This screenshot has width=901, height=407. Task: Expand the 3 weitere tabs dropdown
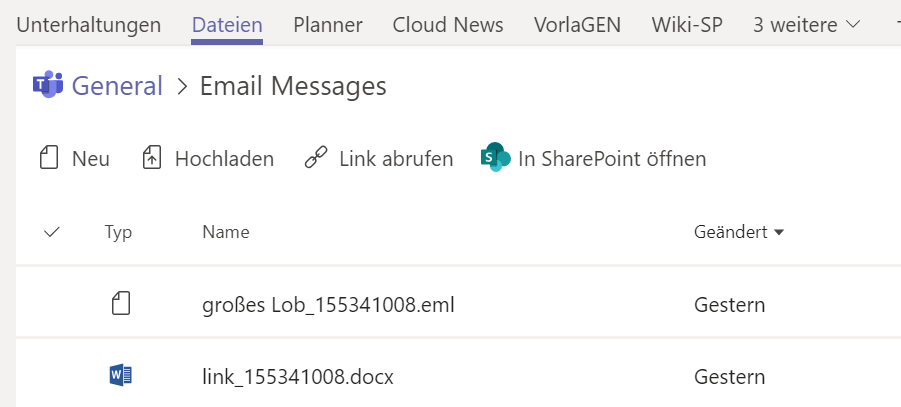click(x=807, y=25)
